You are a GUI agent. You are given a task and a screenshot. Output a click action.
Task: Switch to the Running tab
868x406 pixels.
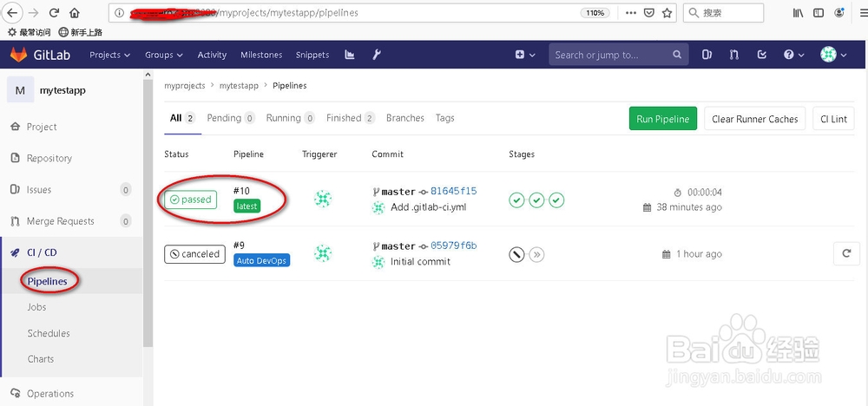tap(291, 118)
